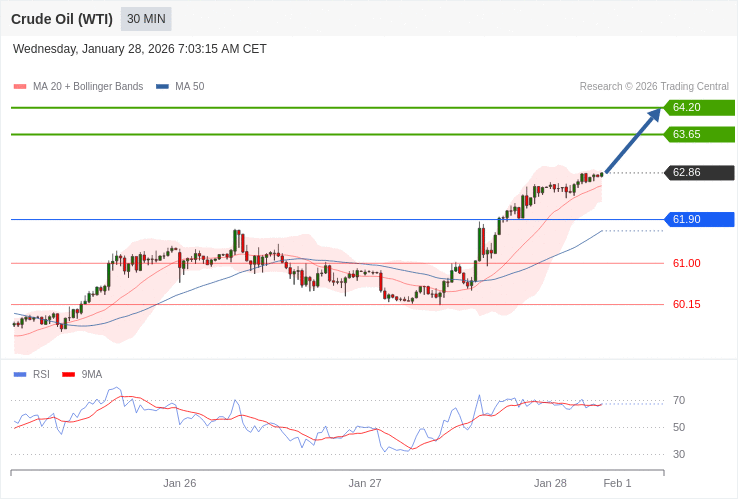The width and height of the screenshot is (738, 500).
Task: Click the 62.86 current price tag
Action: point(699,173)
